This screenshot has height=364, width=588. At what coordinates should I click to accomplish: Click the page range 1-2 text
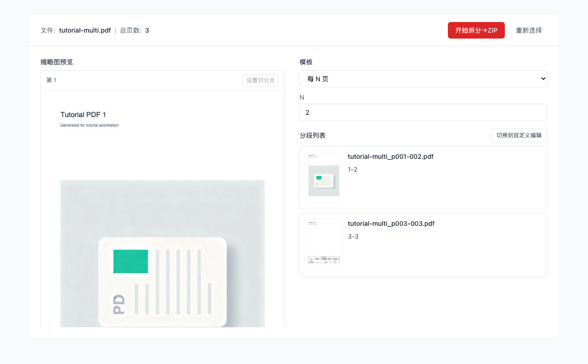tap(352, 169)
